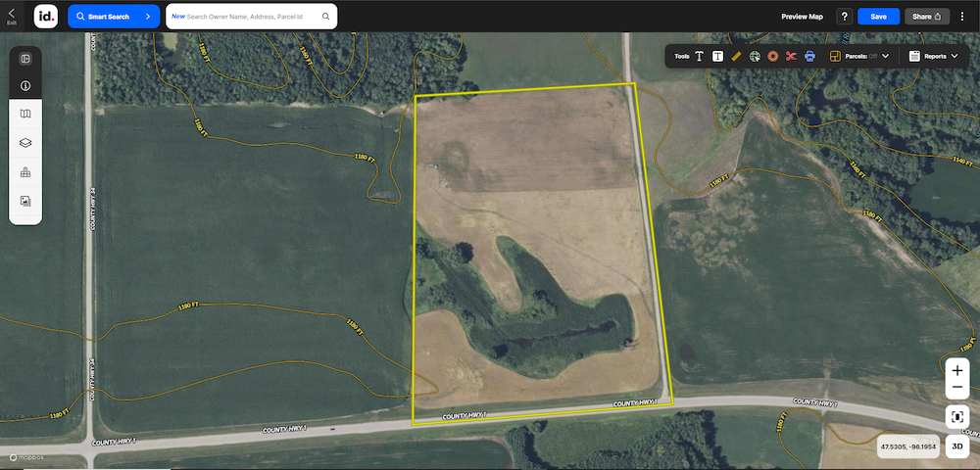Expand the Smart Search arrow

click(147, 17)
